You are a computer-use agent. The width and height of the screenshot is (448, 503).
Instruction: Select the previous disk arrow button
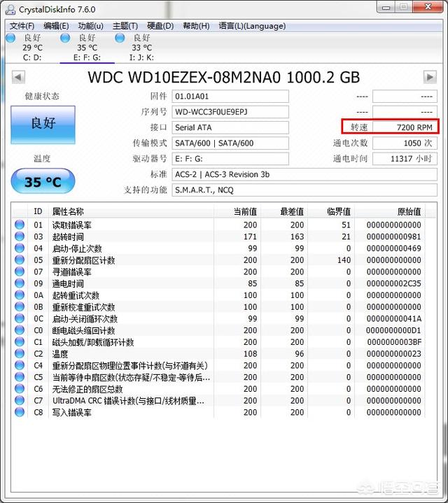(18, 77)
